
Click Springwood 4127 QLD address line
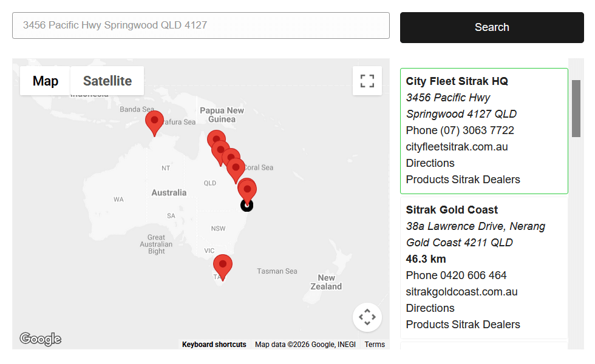(x=461, y=114)
